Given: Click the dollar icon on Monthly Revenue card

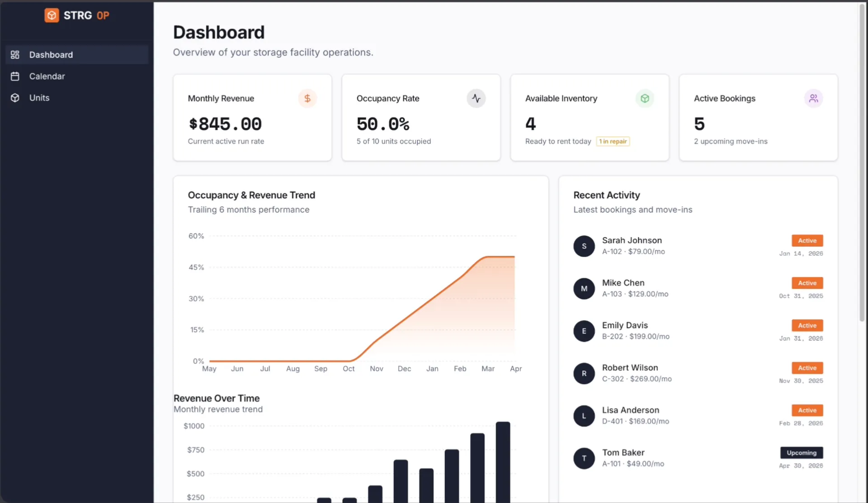Looking at the screenshot, I should coord(307,98).
